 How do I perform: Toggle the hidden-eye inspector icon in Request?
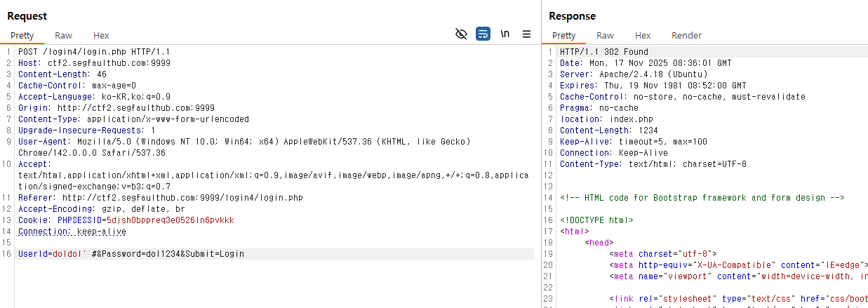click(x=461, y=34)
